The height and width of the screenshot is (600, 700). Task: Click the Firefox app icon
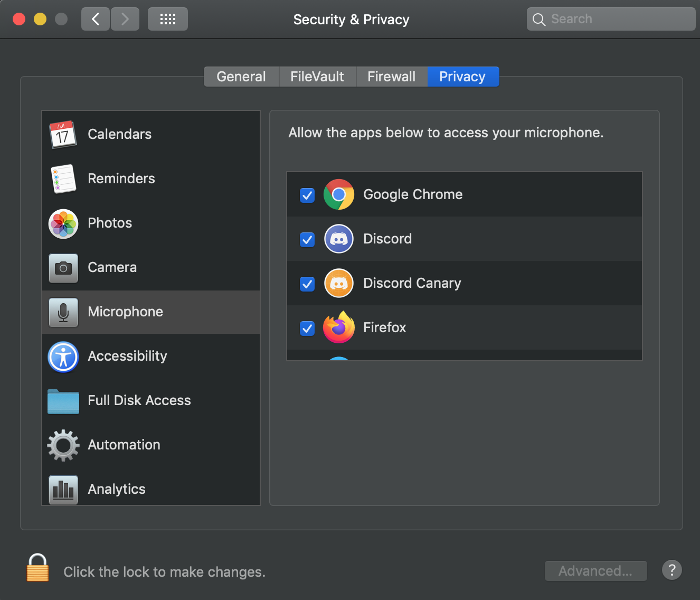(x=339, y=327)
